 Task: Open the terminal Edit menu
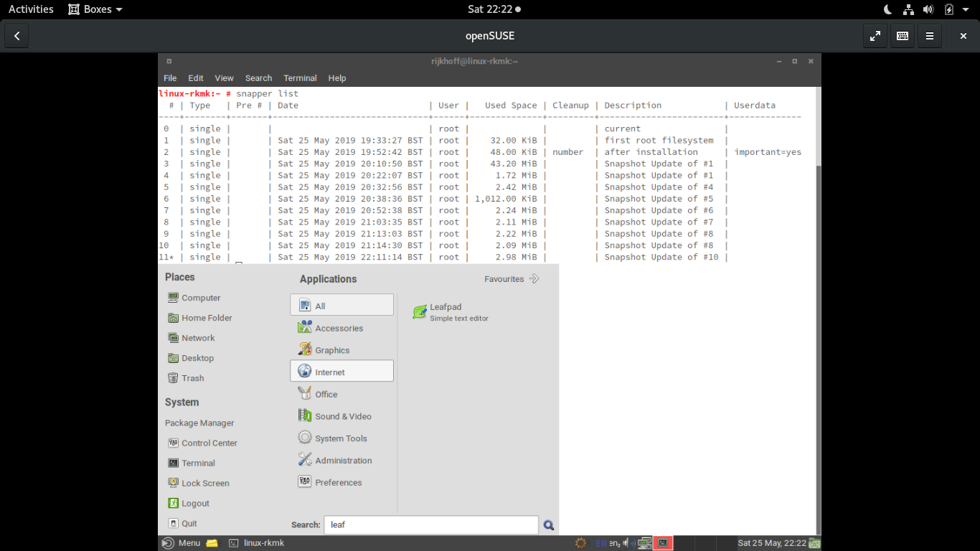pyautogui.click(x=196, y=78)
